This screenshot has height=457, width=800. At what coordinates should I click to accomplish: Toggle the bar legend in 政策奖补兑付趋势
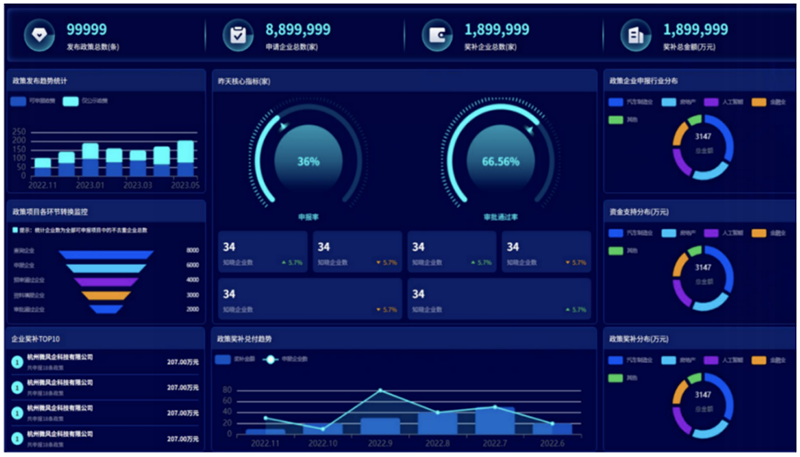click(223, 359)
